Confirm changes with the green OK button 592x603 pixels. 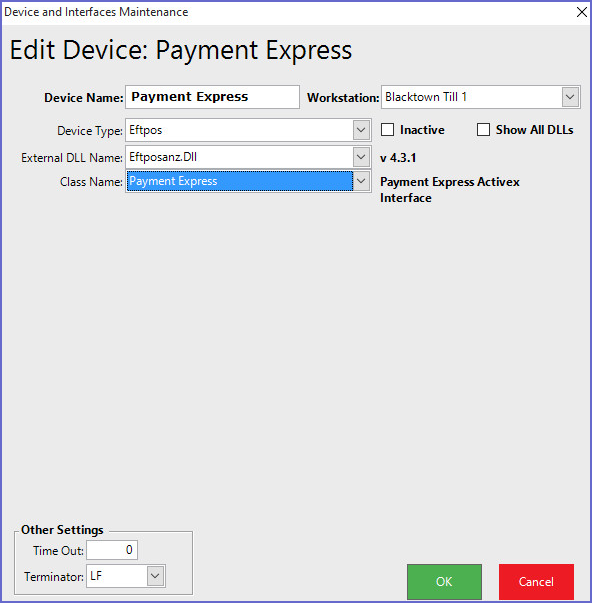click(444, 581)
